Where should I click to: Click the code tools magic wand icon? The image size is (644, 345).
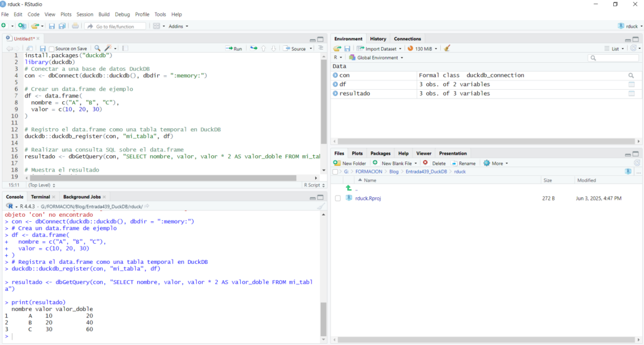[109, 48]
